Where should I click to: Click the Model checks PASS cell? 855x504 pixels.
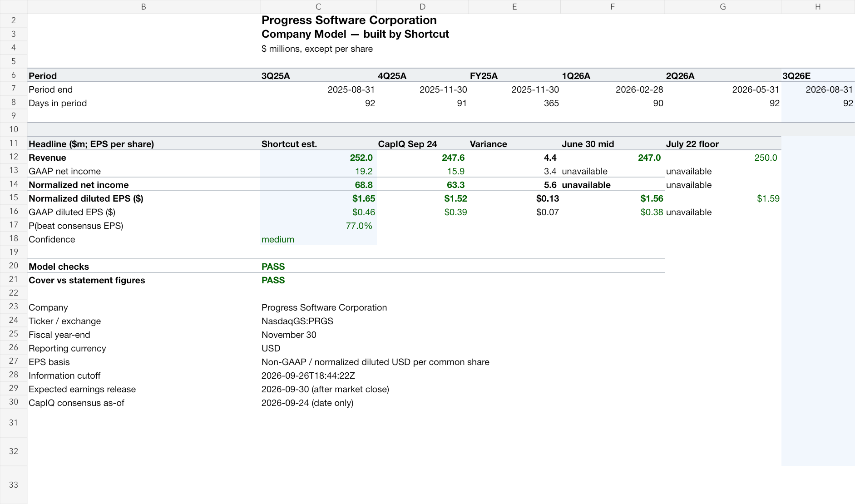click(x=273, y=267)
